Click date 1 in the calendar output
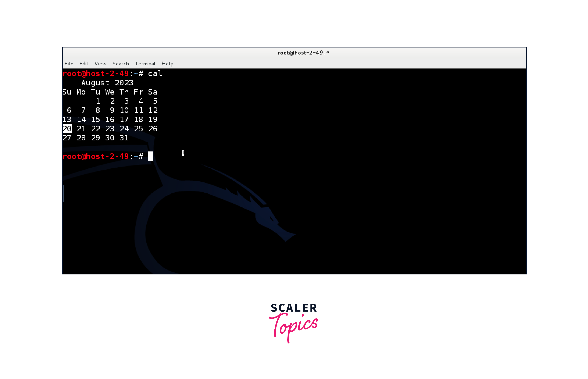 pos(98,101)
